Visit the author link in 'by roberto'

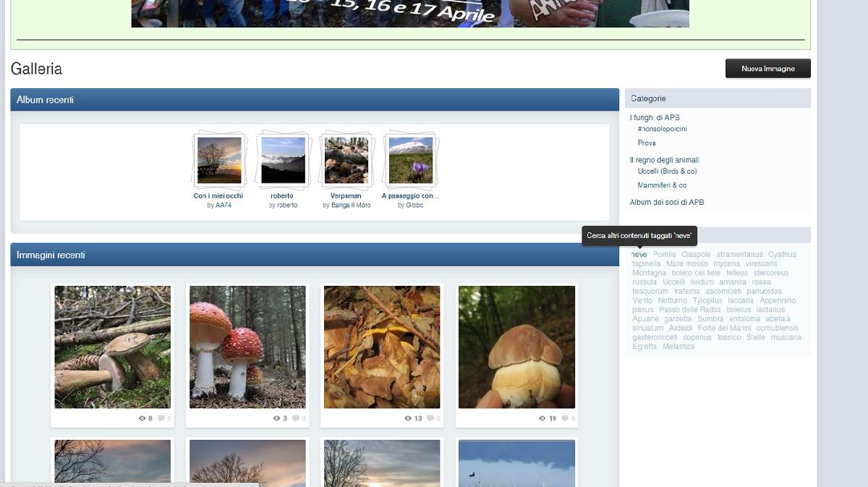(x=287, y=206)
